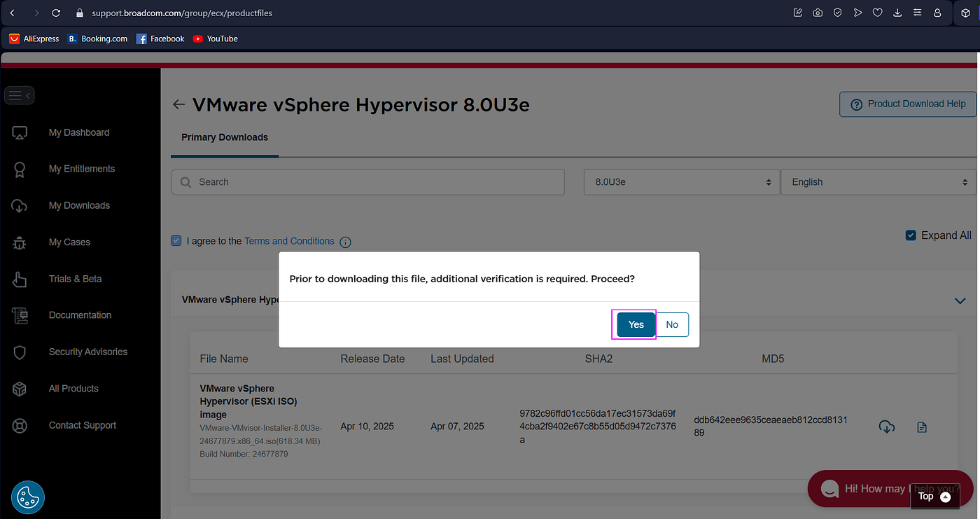Open the Terms and Conditions link
The image size is (980, 519).
pyautogui.click(x=289, y=241)
